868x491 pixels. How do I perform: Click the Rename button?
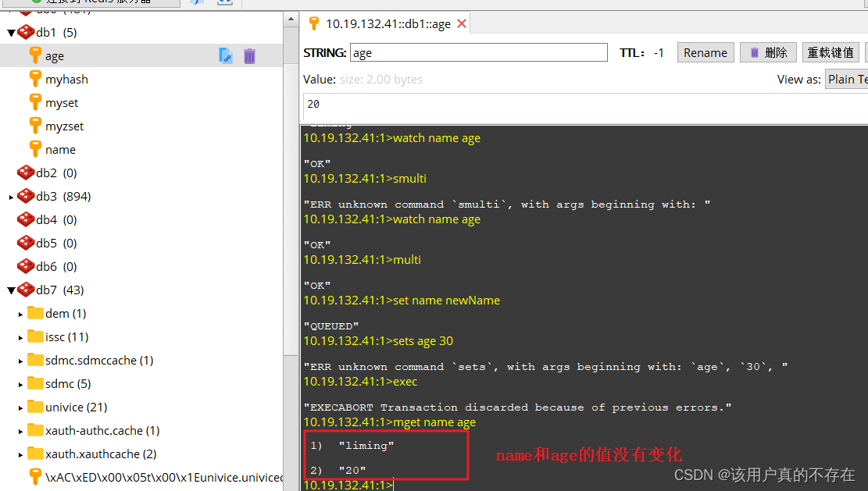705,52
